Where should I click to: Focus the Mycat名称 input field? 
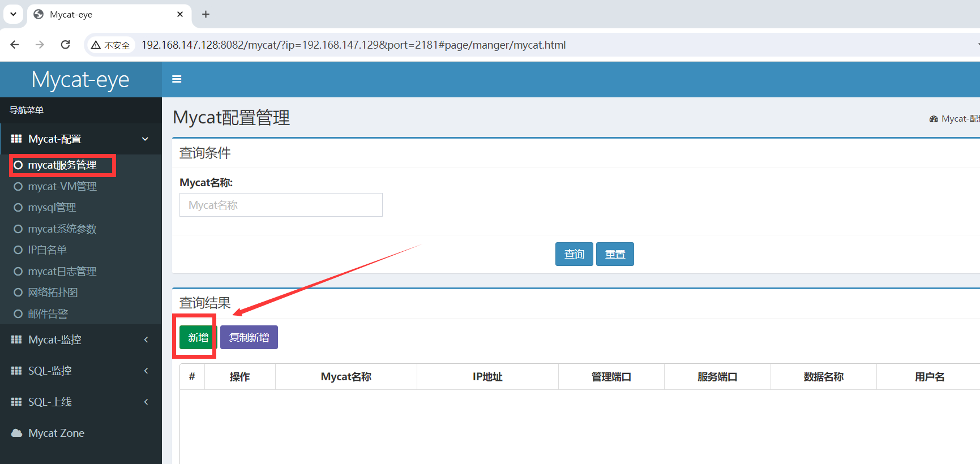[x=281, y=205]
